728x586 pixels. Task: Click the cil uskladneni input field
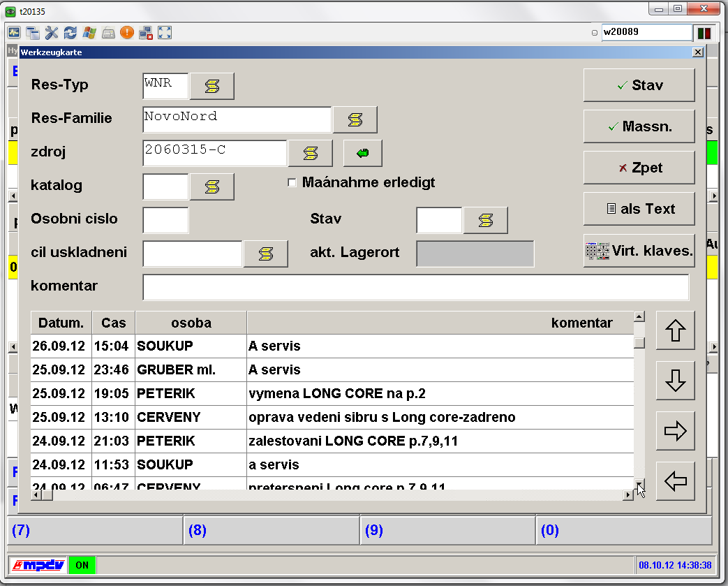click(x=193, y=254)
